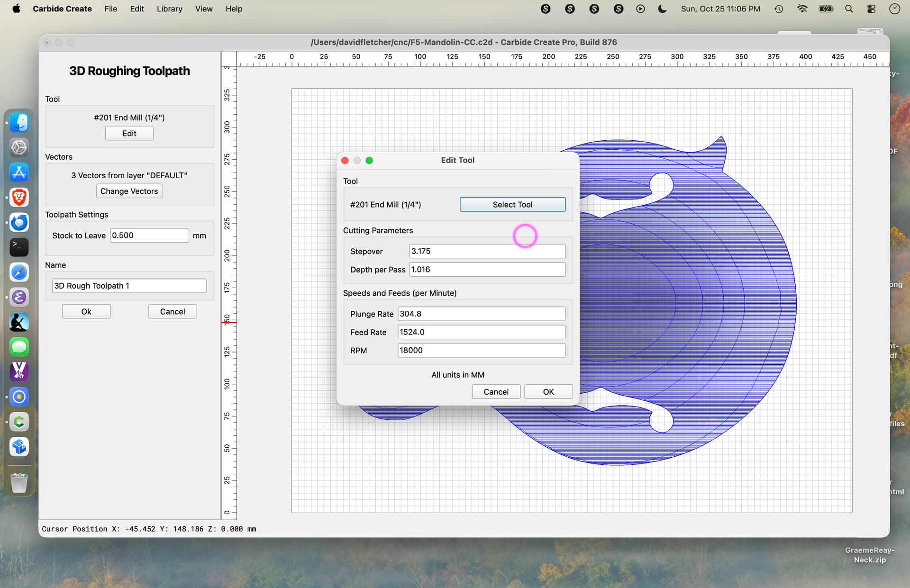The width and height of the screenshot is (910, 588).
Task: Open the Help menu
Action: pos(234,9)
